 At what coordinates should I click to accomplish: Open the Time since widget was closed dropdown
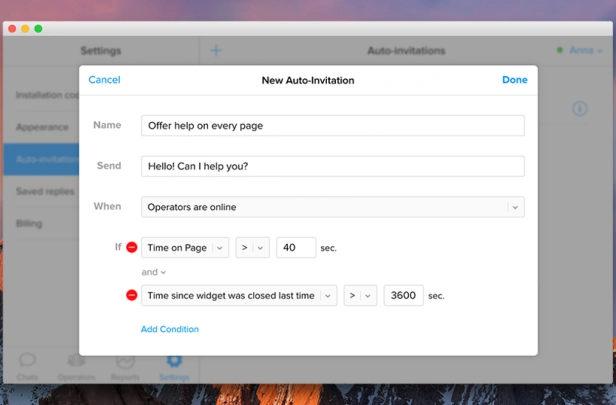click(239, 295)
